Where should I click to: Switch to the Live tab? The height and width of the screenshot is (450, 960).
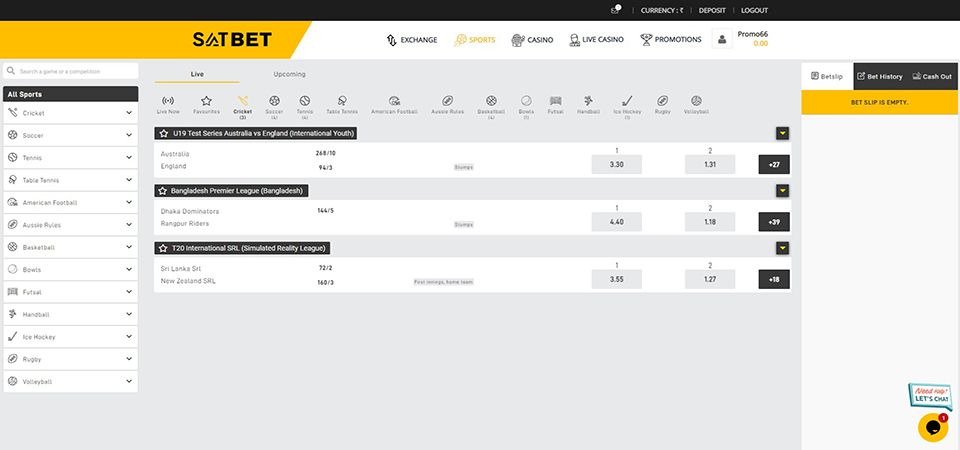(x=197, y=74)
